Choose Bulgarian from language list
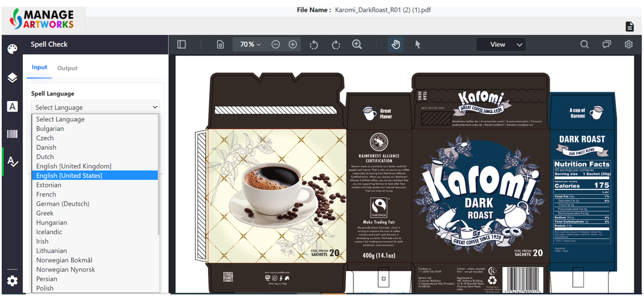 (x=95, y=129)
